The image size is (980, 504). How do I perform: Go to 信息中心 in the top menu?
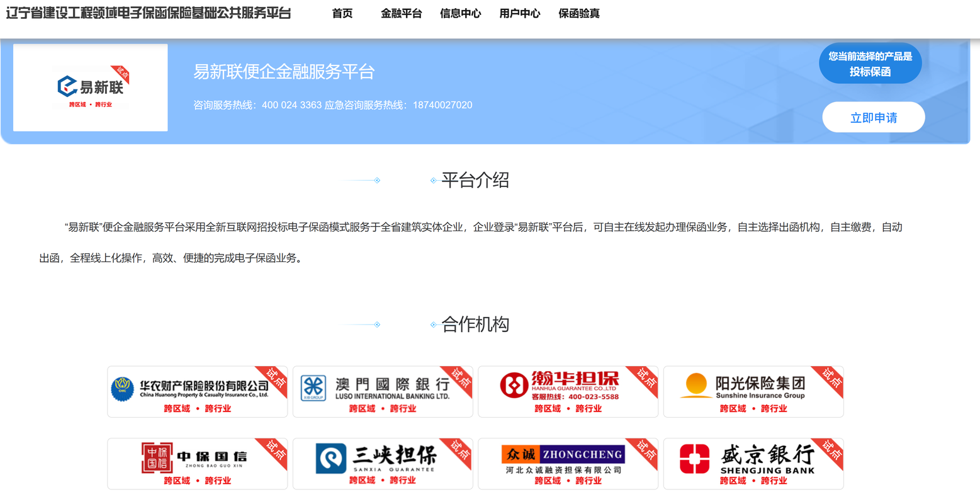point(460,13)
